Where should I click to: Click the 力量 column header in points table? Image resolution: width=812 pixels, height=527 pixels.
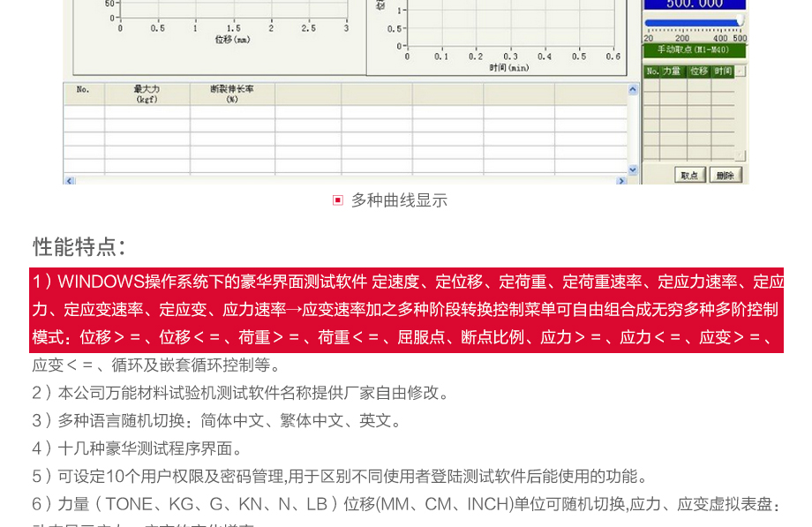click(674, 72)
